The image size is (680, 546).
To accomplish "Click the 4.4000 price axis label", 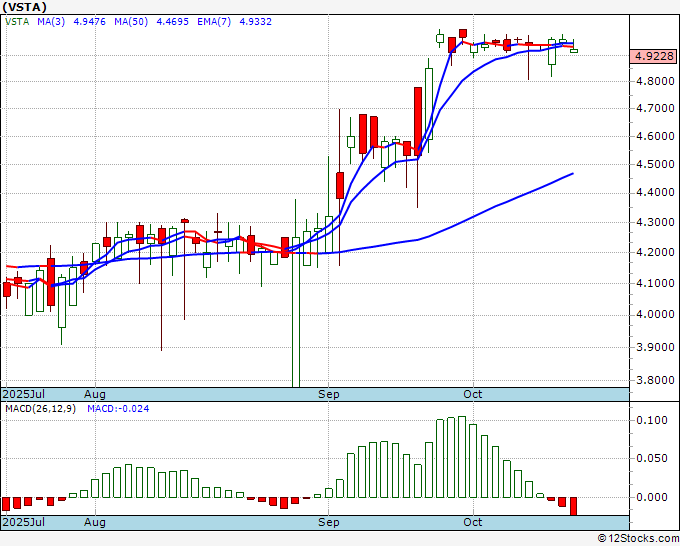I will pos(655,192).
